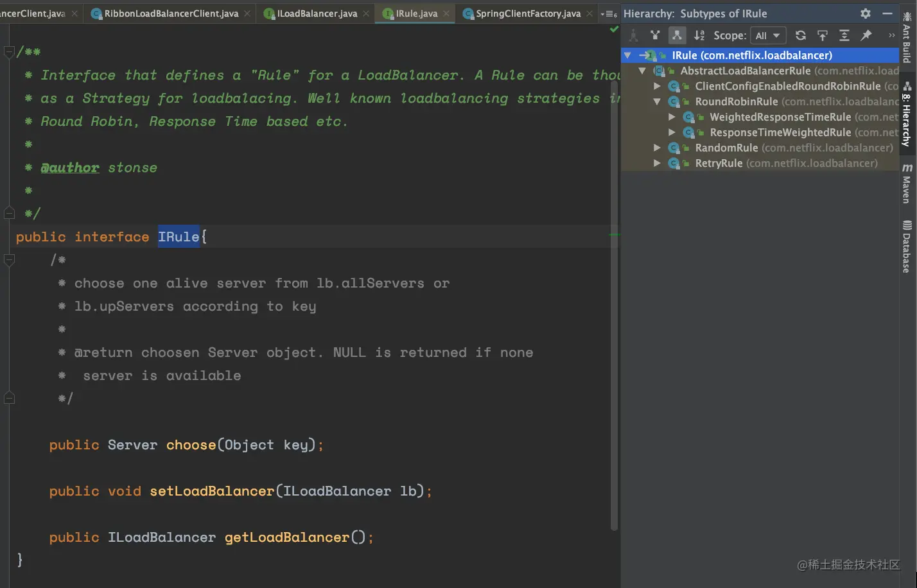Click green inspection checkmark indicator
Screen dimensions: 917x588
pos(614,29)
